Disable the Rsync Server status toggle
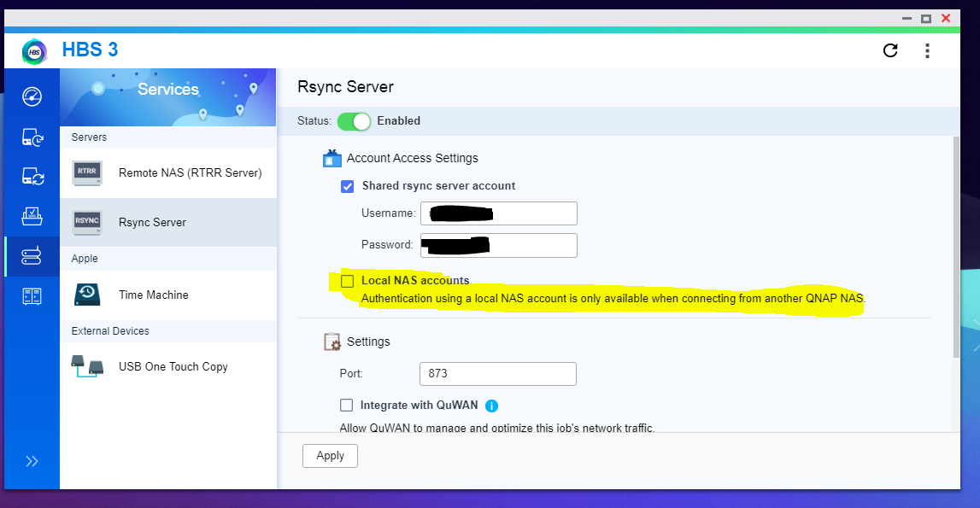The height and width of the screenshot is (508, 980). tap(354, 121)
